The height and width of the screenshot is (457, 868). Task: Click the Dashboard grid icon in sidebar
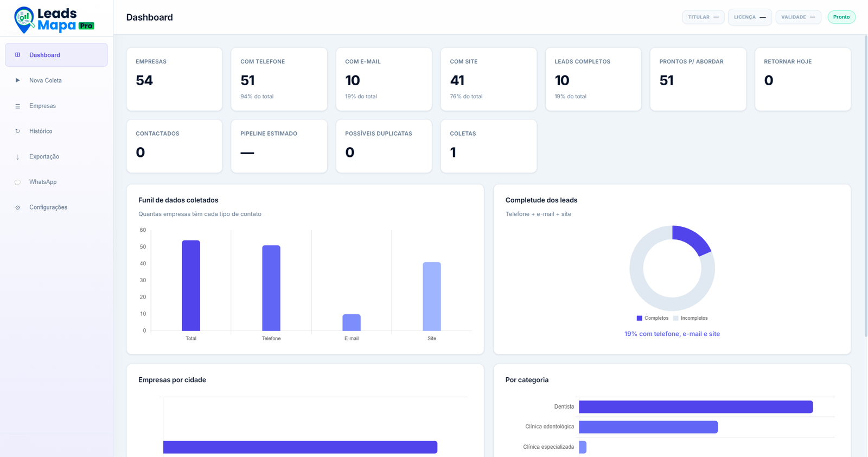pyautogui.click(x=17, y=55)
